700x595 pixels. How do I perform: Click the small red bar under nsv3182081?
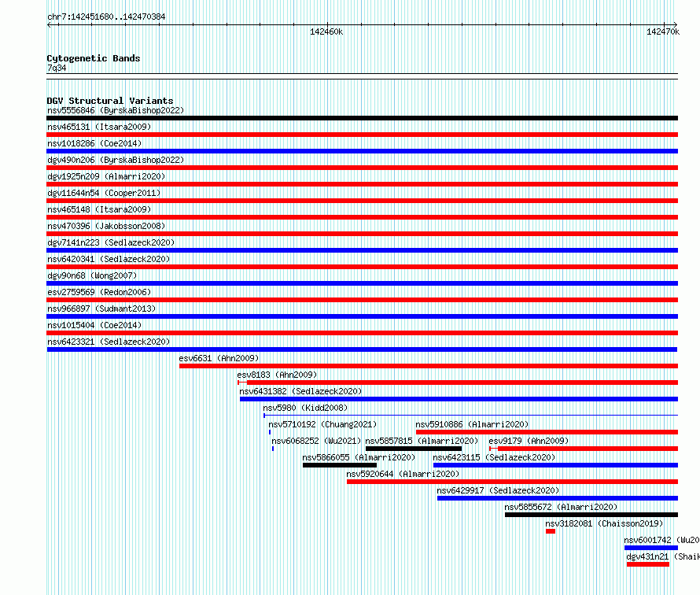(x=551, y=531)
